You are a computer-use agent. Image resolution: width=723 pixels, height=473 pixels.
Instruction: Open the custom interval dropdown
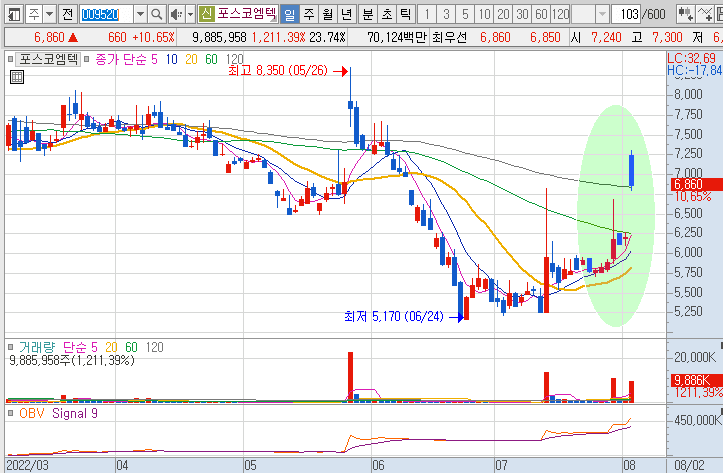tap(602, 15)
